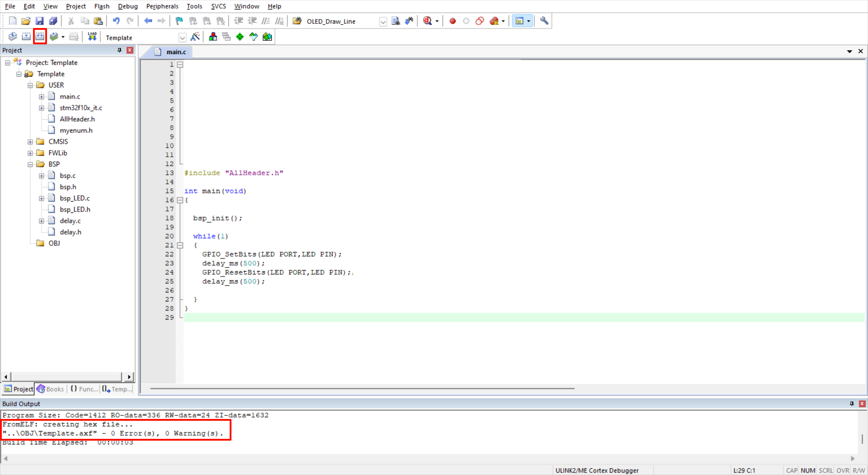Screen dimensions: 868x475
Task: Click the Select Software Packs funnel icon
Action: coord(254,37)
